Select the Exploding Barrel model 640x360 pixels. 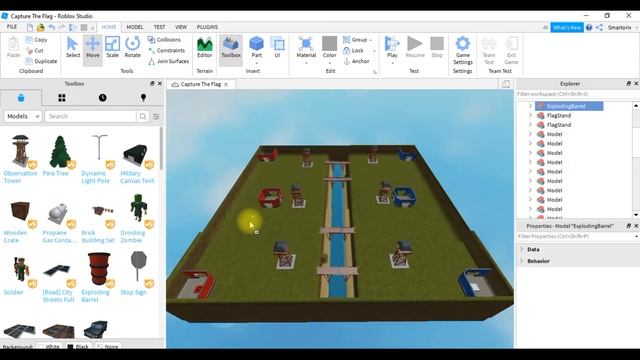point(98,277)
